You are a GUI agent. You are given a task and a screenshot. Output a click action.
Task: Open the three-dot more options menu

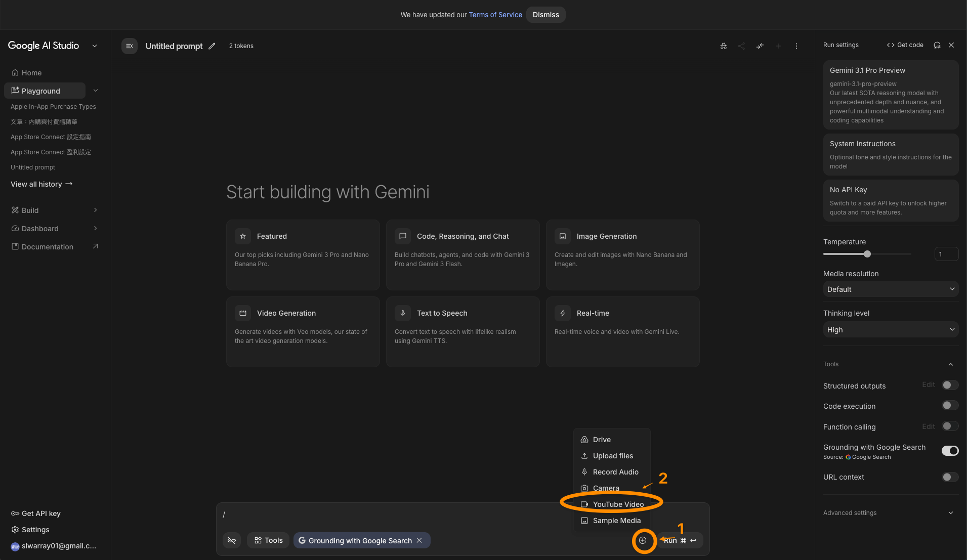(796, 46)
